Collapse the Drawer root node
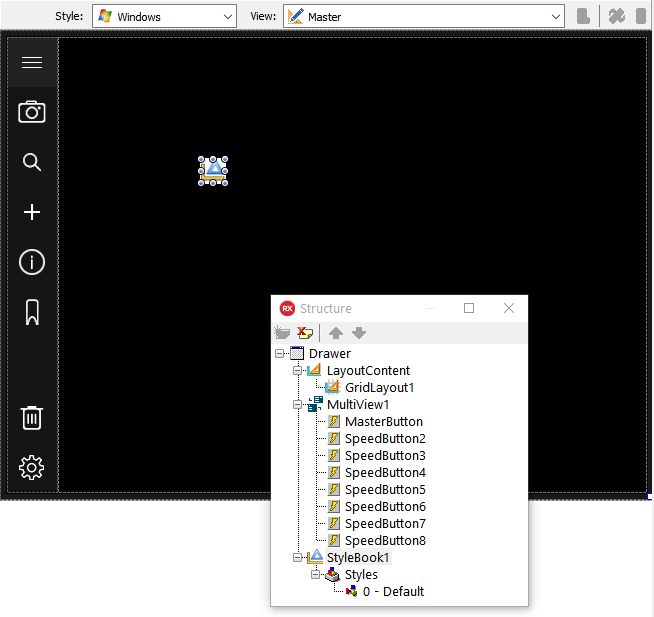Viewport: 654px width, 617px height. pyautogui.click(x=279, y=354)
